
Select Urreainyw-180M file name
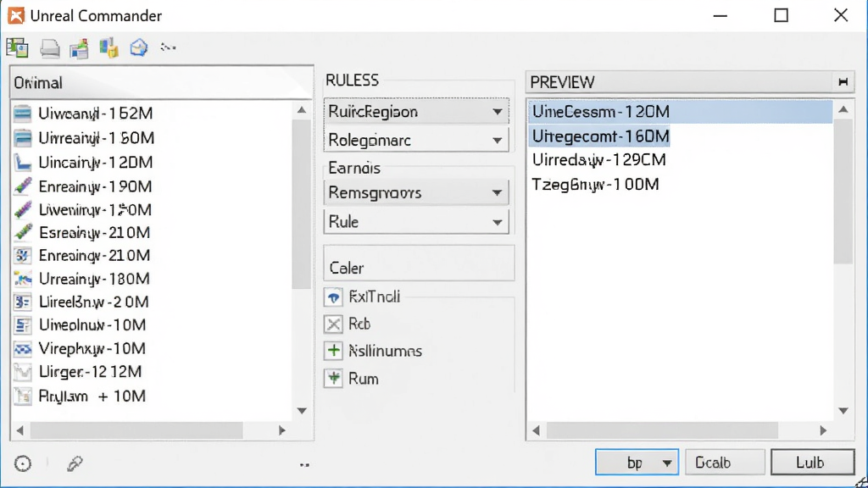[94, 279]
